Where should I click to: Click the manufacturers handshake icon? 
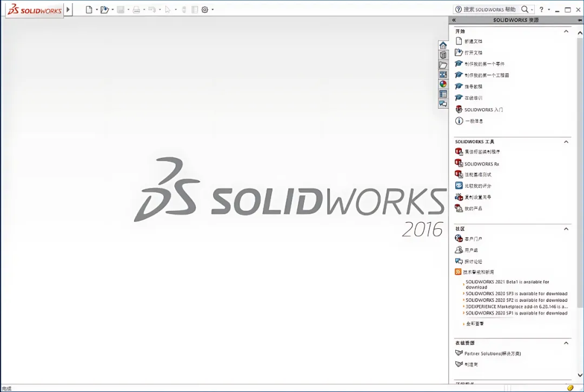[x=459, y=364]
